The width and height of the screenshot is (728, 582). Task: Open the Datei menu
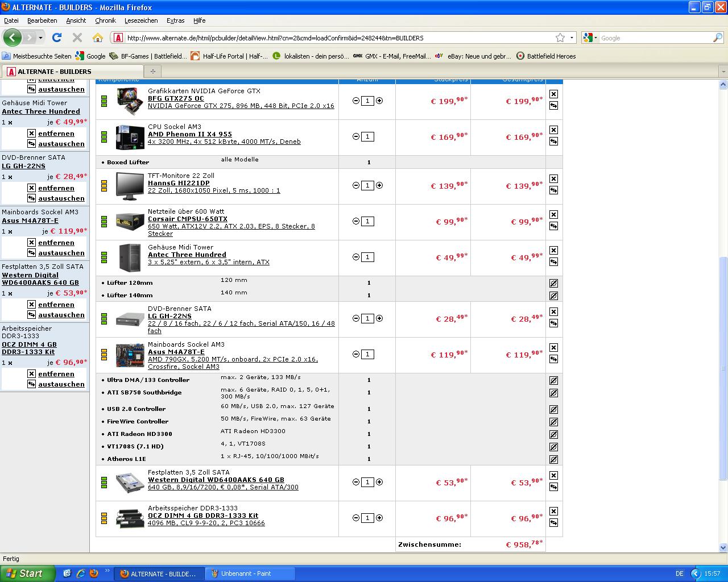[11, 20]
